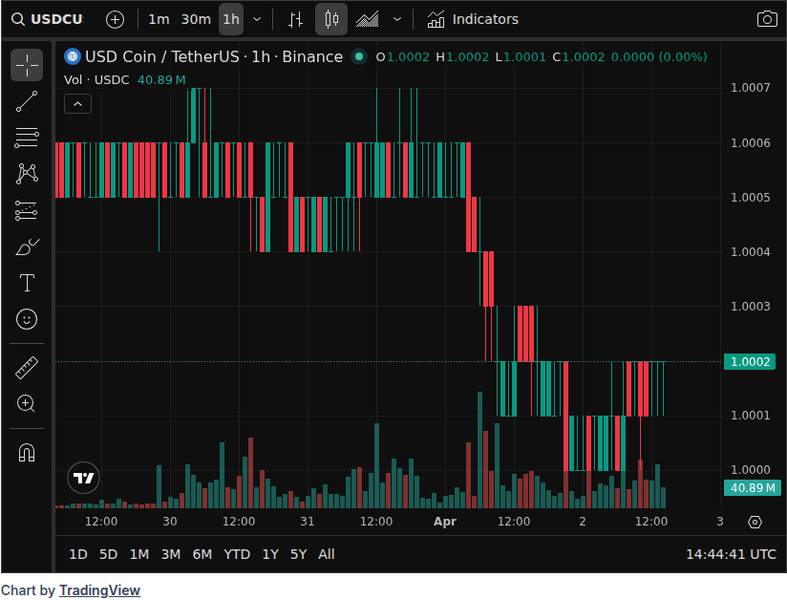Take a chart snapshot with camera icon

(x=767, y=20)
